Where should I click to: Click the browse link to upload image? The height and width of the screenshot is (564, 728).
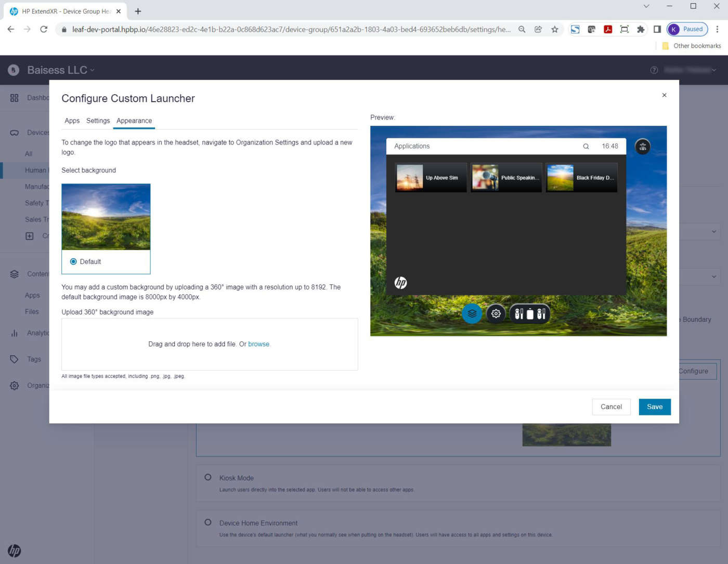click(258, 344)
